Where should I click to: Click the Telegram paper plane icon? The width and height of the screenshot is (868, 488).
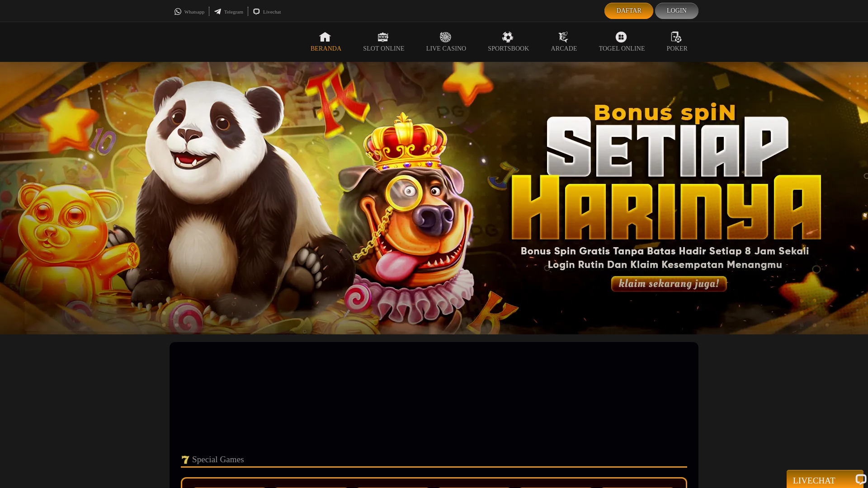tap(218, 12)
